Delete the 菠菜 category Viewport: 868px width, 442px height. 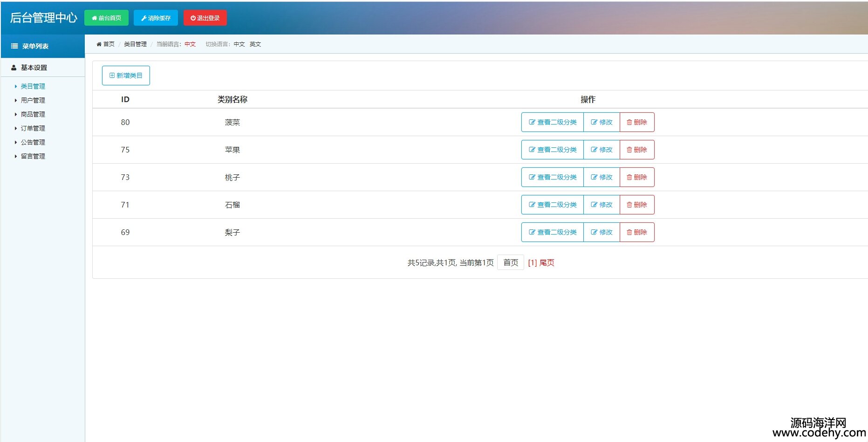637,122
